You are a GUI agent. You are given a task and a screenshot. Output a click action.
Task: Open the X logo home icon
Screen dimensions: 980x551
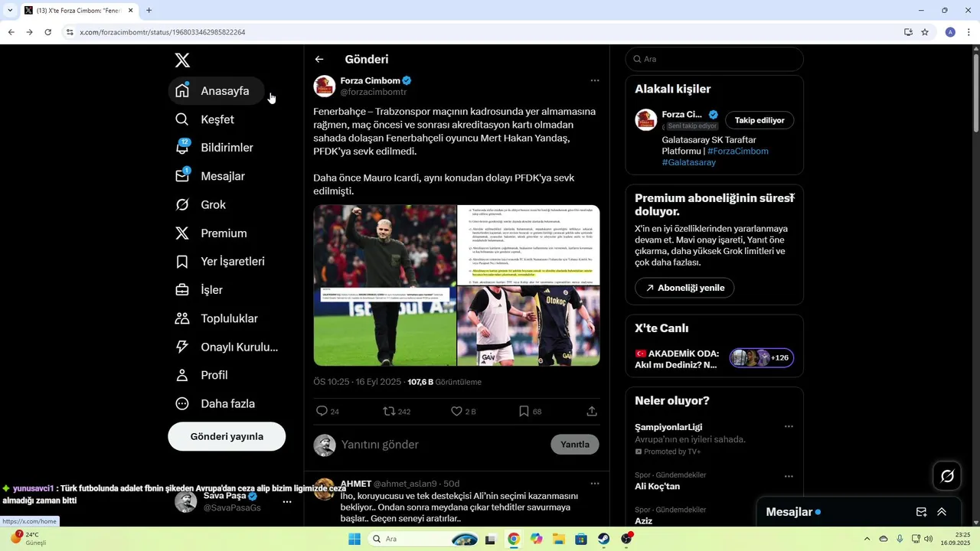(182, 60)
